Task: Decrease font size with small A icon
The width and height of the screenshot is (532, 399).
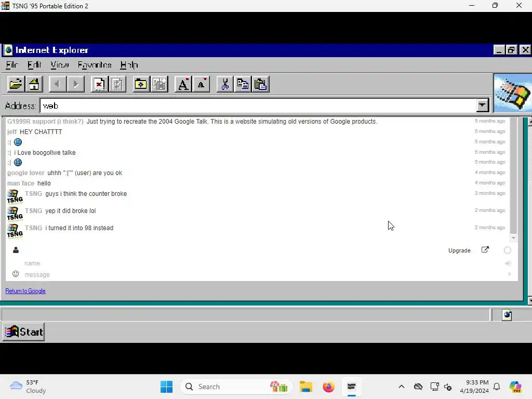Action: pyautogui.click(x=201, y=84)
